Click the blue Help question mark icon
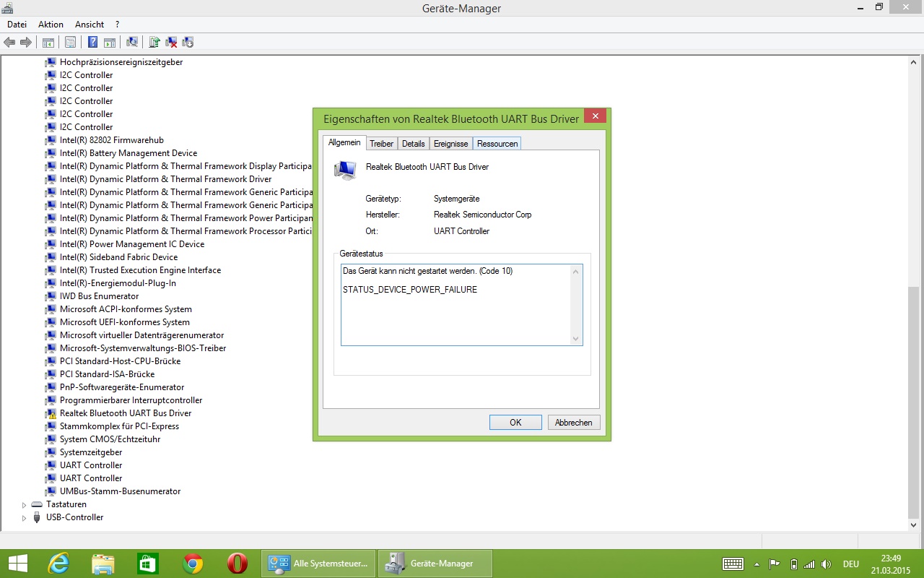This screenshot has height=578, width=924. point(92,42)
